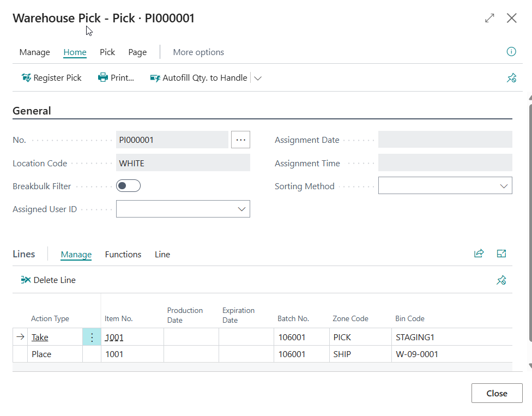The image size is (532, 416).
Task: Expand the Assigned User ID dropdown
Action: point(241,209)
